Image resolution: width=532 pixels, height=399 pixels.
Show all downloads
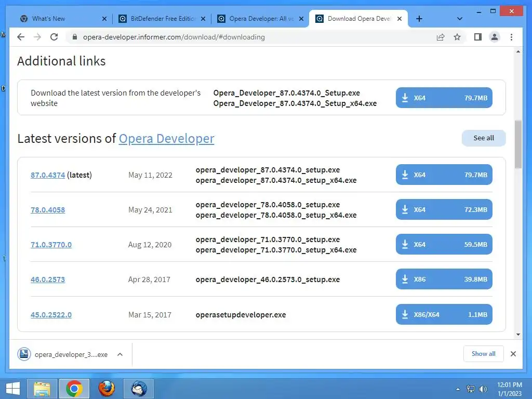(x=484, y=354)
